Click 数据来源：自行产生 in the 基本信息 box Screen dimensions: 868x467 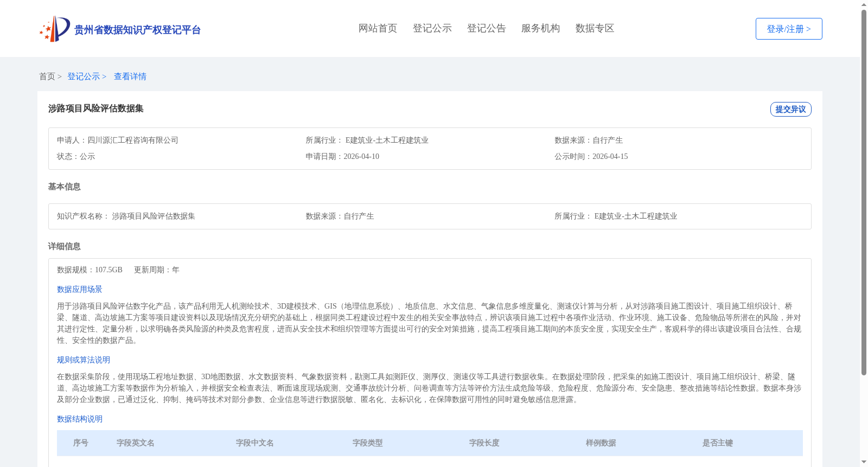340,216
